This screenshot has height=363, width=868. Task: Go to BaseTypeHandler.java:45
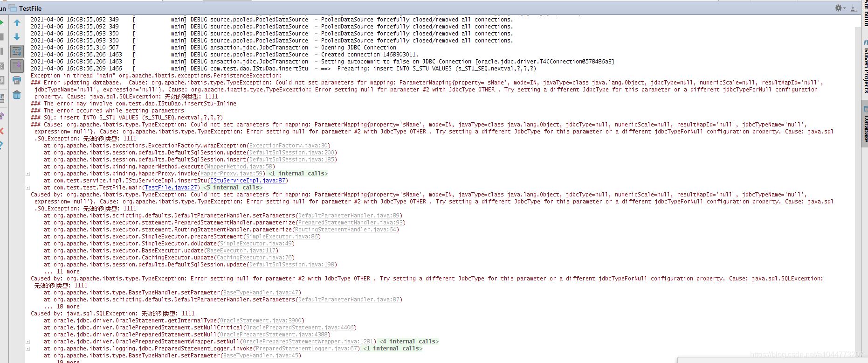[261, 356]
